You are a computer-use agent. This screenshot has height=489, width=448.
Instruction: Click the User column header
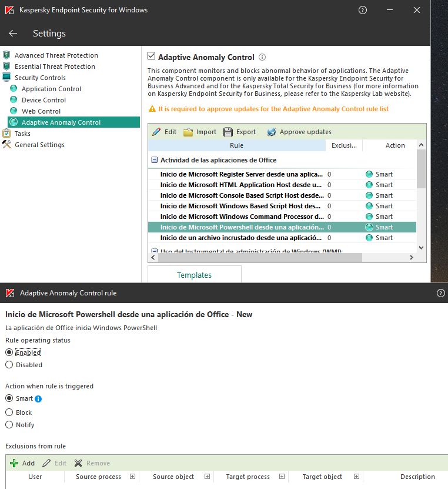[x=35, y=477]
